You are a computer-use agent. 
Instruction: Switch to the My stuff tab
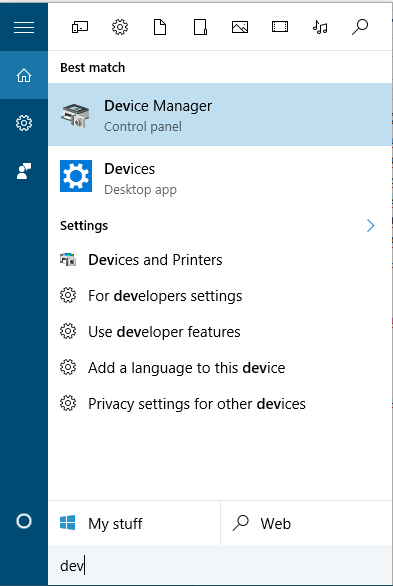pos(134,523)
